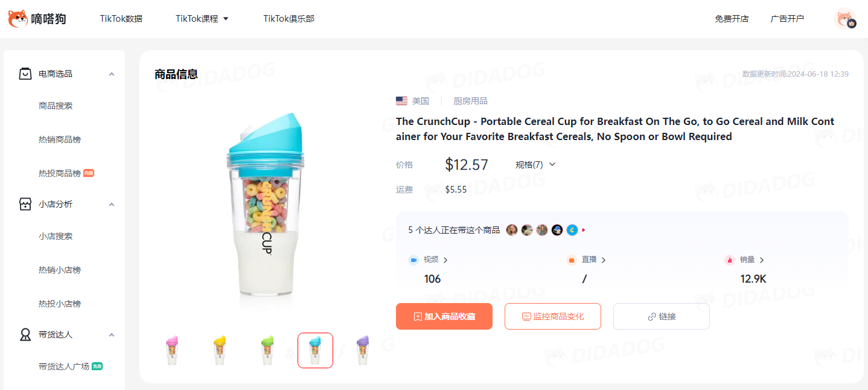Click the 小店分析 shop icon
Viewport: 868px width, 390px height.
tap(25, 204)
